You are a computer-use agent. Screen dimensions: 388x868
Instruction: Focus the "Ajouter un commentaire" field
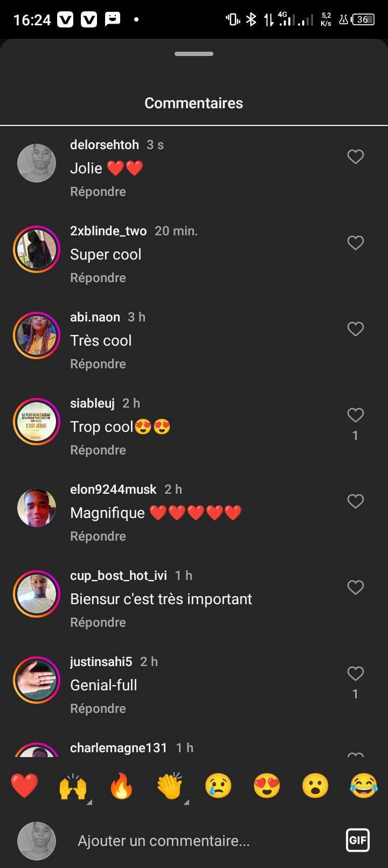click(x=164, y=841)
